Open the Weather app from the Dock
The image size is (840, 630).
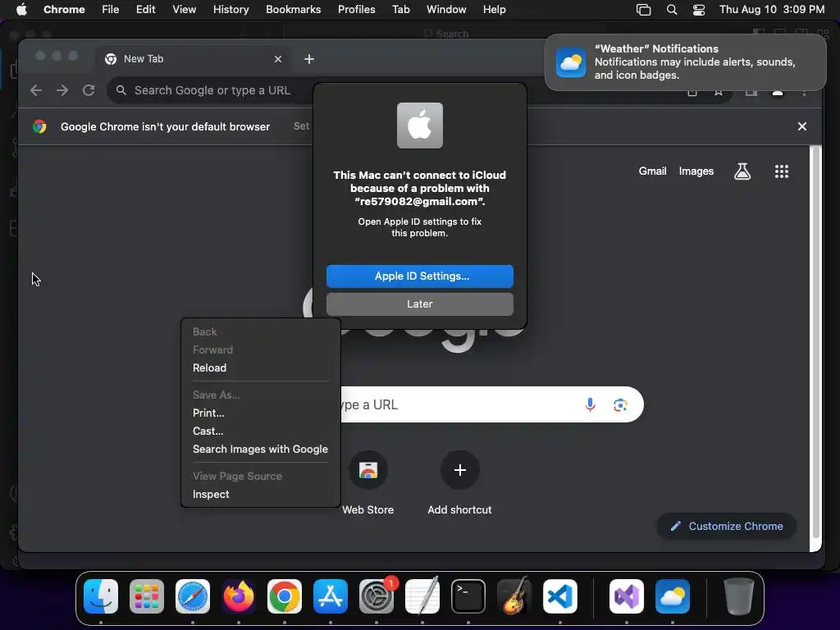(x=673, y=596)
